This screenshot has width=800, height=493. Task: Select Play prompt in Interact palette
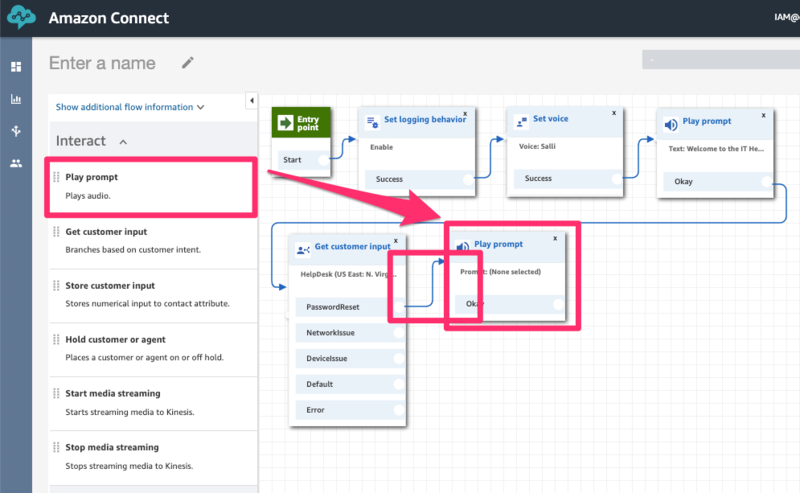coord(152,187)
